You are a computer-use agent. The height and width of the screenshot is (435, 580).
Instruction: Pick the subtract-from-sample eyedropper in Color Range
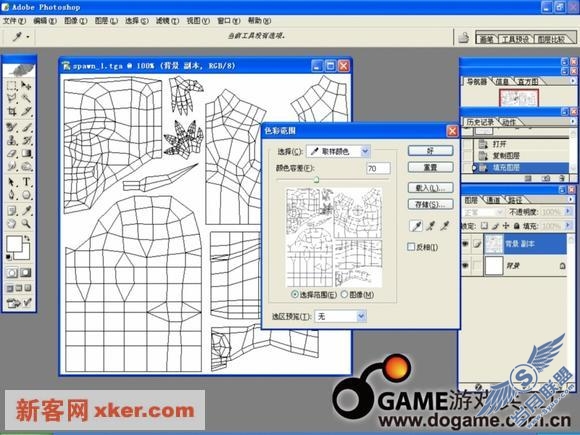[444, 226]
